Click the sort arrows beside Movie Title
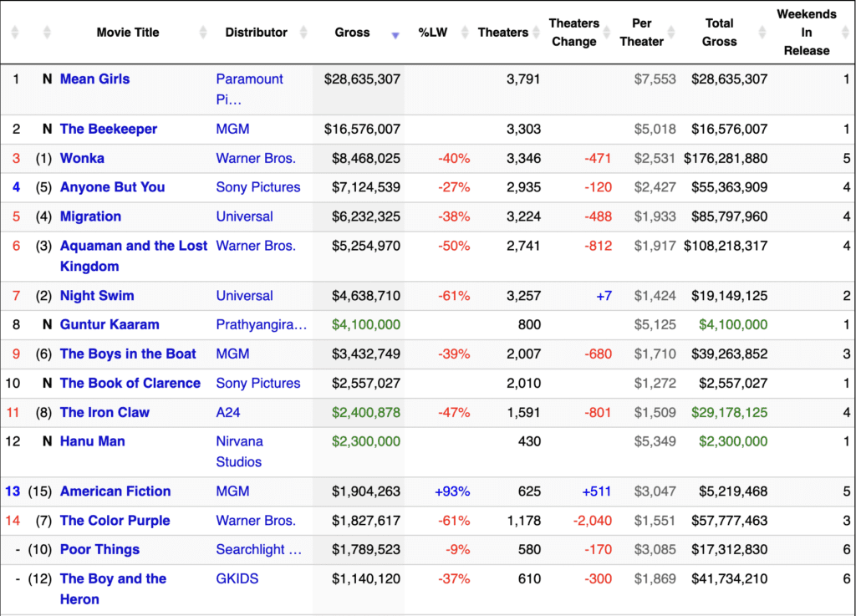856x616 pixels. click(203, 33)
